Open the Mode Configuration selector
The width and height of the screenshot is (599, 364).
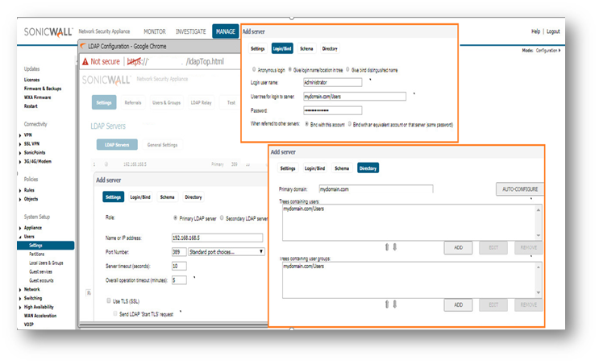(x=542, y=51)
